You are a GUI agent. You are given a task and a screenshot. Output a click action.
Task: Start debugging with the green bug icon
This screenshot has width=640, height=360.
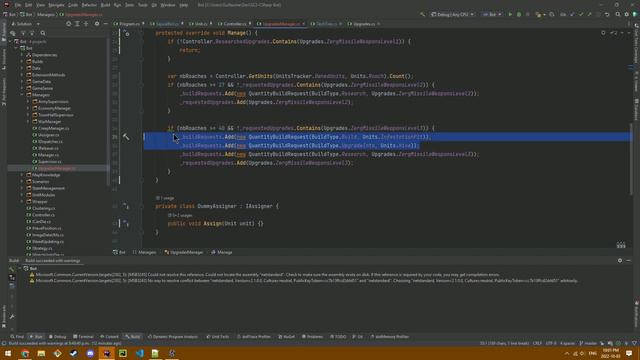point(519,14)
